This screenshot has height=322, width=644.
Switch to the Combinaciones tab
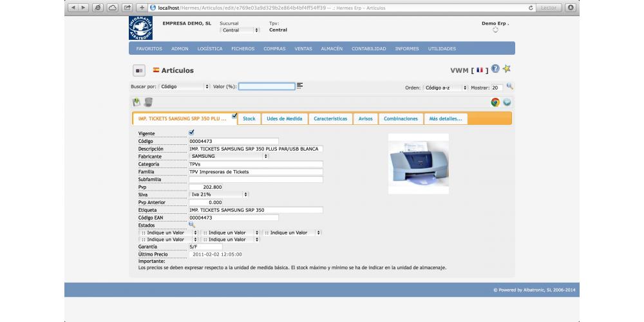click(401, 118)
